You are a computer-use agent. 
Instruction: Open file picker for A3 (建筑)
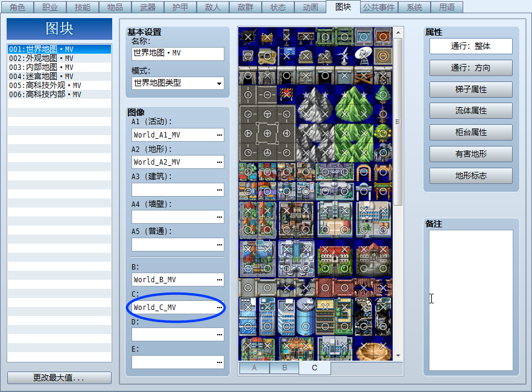tap(220, 190)
